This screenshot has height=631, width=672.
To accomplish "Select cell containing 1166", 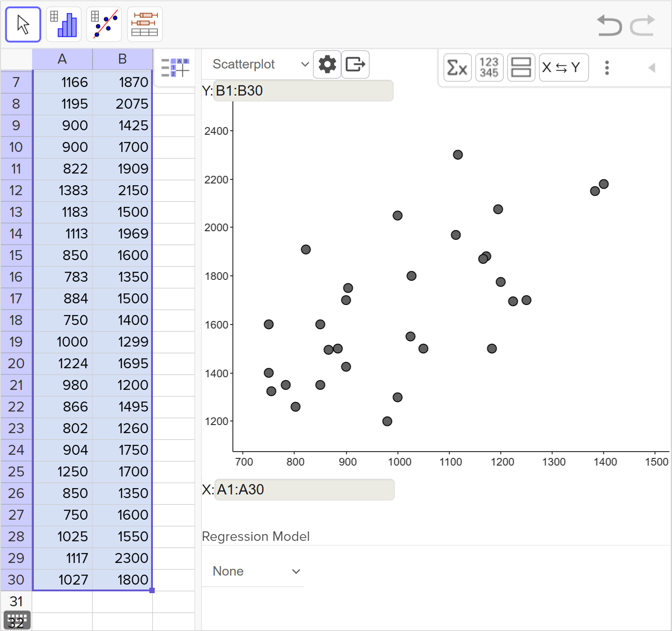I will click(62, 82).
